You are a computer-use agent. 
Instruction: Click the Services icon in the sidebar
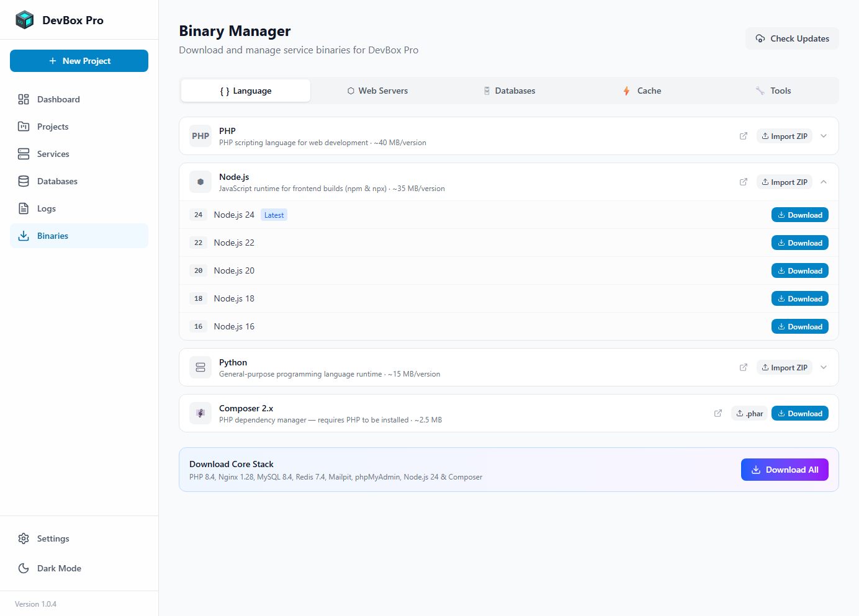tap(24, 154)
